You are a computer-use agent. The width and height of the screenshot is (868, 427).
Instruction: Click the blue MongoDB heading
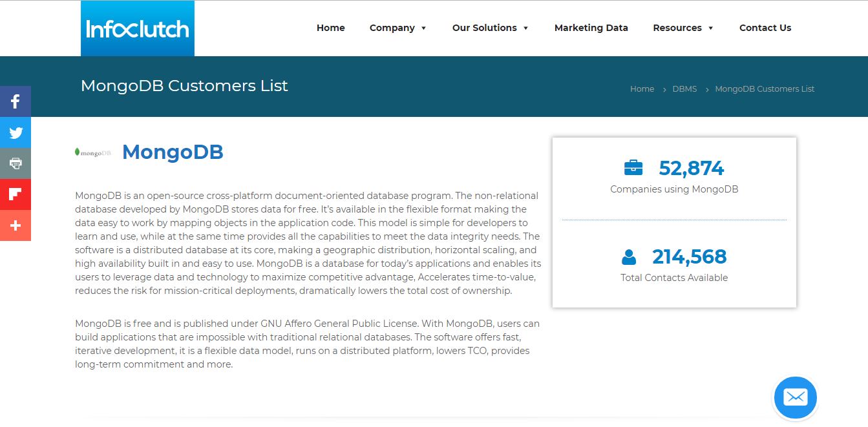point(173,152)
